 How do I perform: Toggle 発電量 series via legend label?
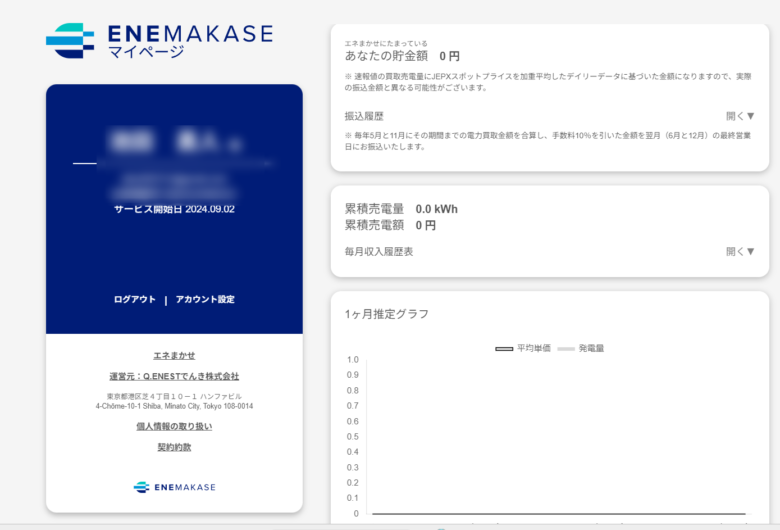[x=592, y=348]
